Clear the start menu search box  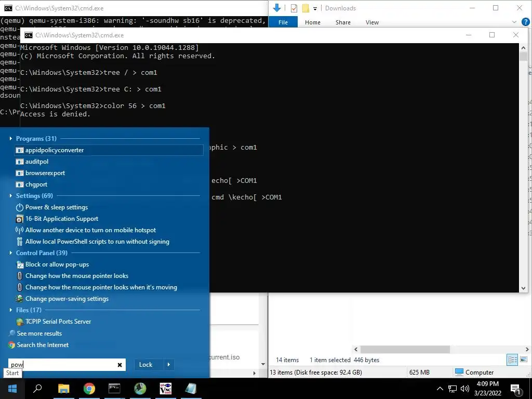120,365
